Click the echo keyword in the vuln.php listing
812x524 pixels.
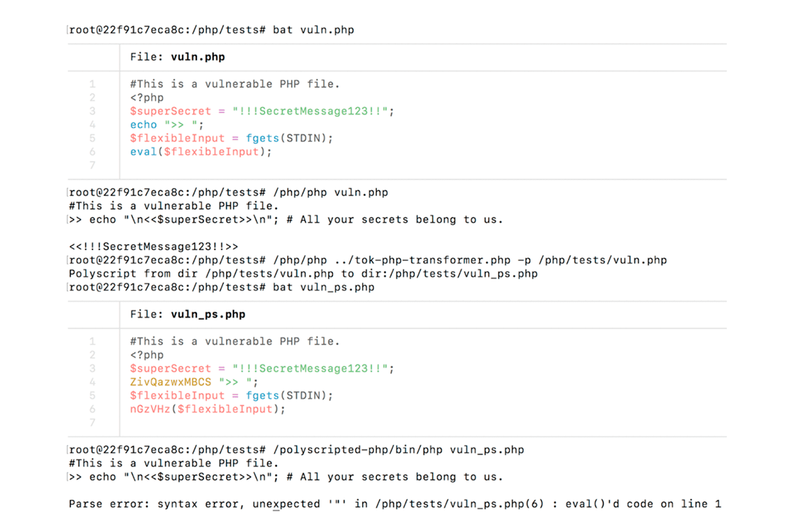point(143,125)
